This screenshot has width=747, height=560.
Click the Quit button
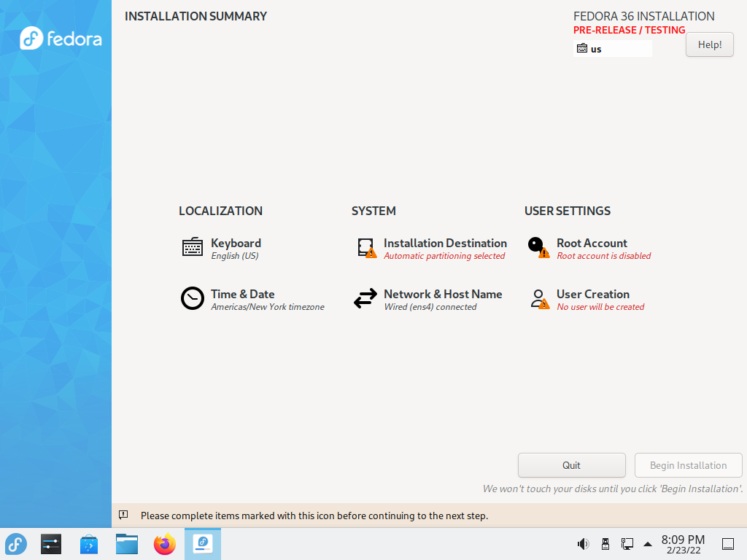[572, 465]
